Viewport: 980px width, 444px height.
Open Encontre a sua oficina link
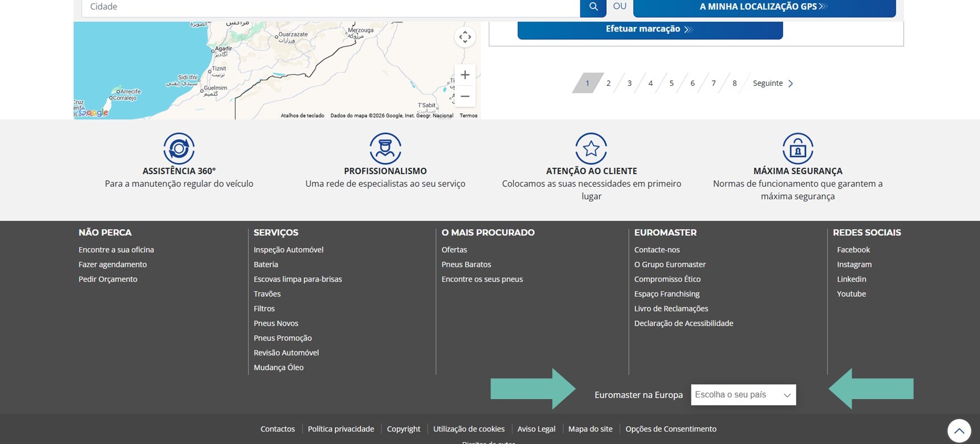click(x=116, y=250)
